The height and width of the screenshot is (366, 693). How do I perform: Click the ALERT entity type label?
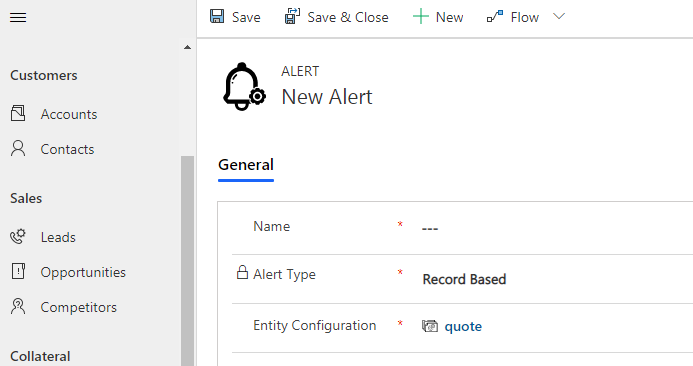pyautogui.click(x=300, y=71)
